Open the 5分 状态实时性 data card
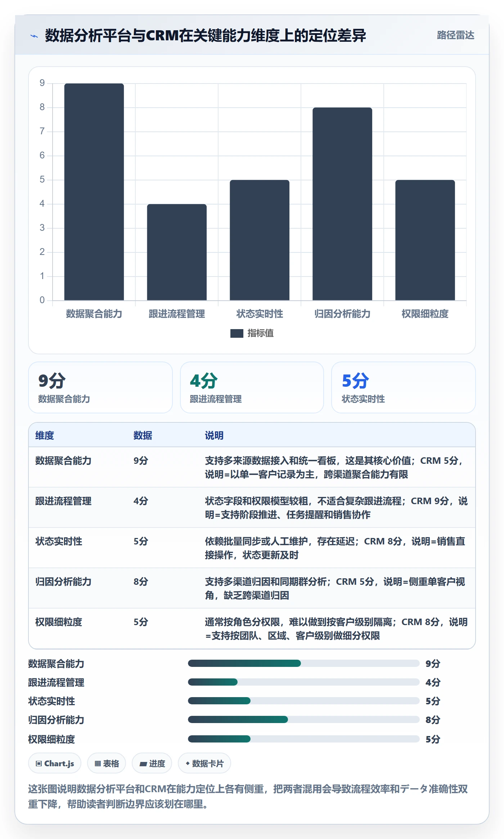This screenshot has height=839, width=504. [404, 387]
